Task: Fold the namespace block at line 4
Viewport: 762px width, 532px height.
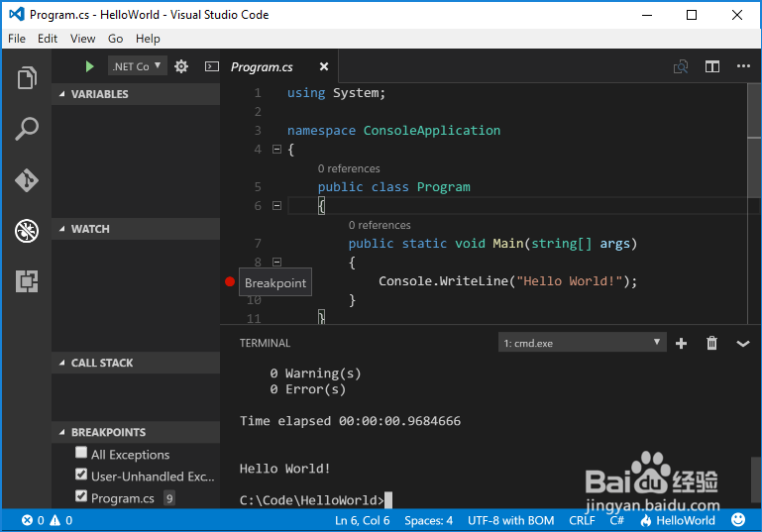Action: tap(277, 150)
